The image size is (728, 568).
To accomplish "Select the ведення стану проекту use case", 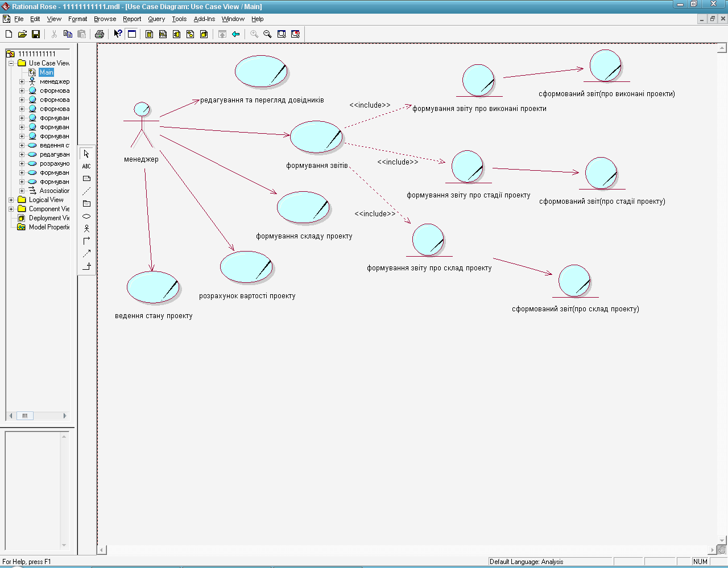I will pyautogui.click(x=153, y=287).
